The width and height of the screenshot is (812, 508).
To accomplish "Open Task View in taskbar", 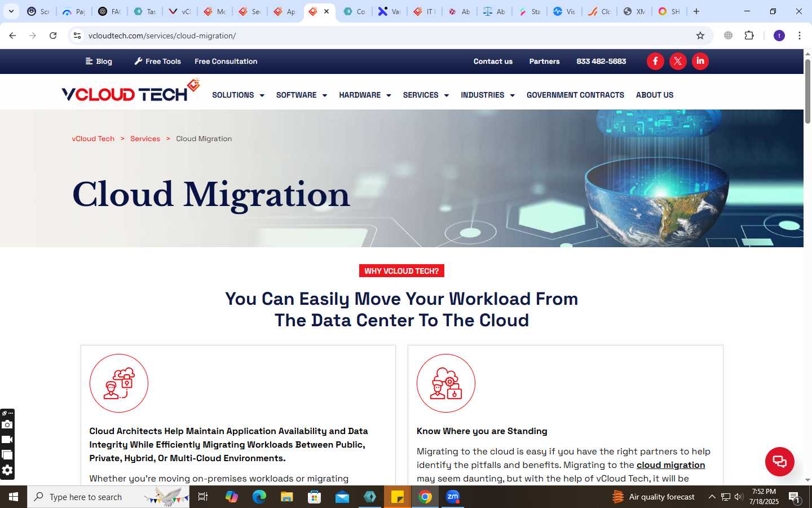I will pyautogui.click(x=203, y=497).
